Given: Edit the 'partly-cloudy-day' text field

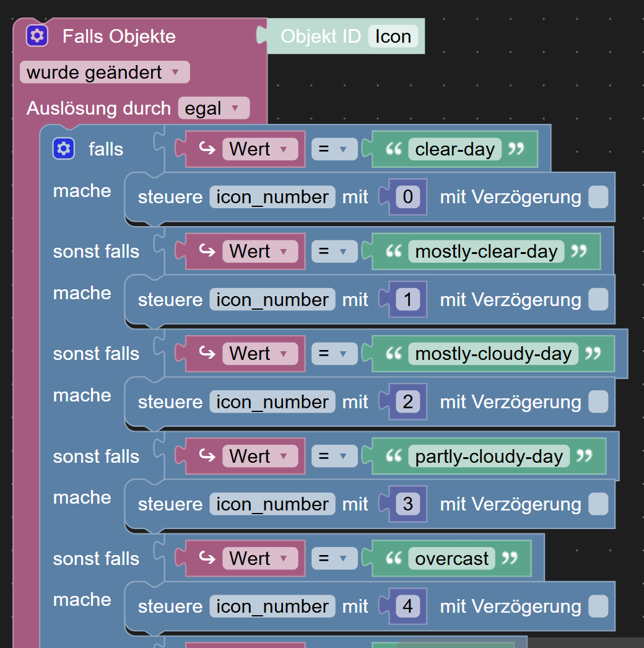Looking at the screenshot, I should click(489, 457).
